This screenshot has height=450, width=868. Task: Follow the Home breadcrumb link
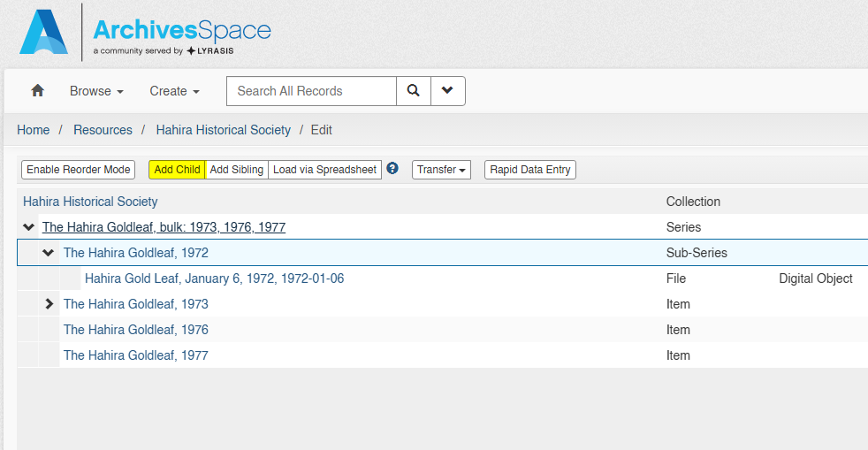[34, 130]
